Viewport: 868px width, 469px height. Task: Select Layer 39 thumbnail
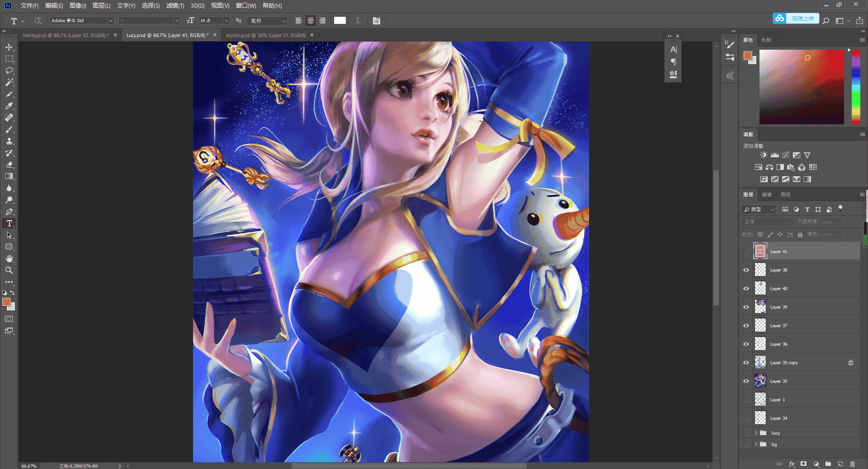(x=760, y=307)
